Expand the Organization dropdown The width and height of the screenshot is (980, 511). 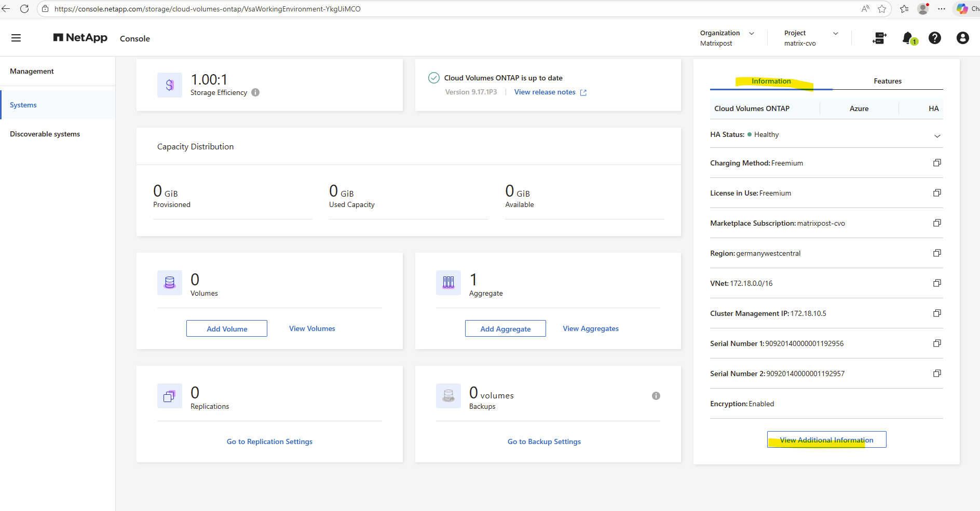click(751, 33)
